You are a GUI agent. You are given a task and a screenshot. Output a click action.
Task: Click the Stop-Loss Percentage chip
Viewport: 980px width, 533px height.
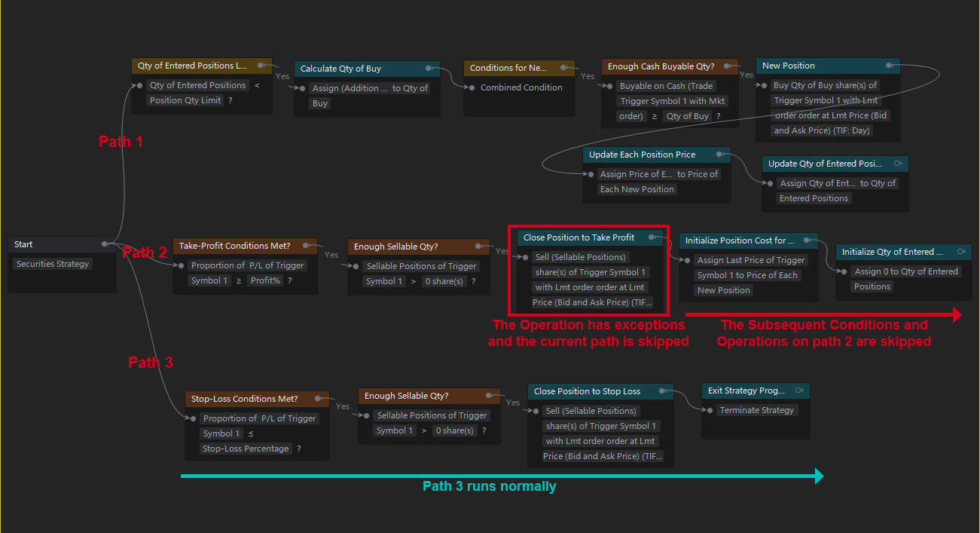click(246, 449)
